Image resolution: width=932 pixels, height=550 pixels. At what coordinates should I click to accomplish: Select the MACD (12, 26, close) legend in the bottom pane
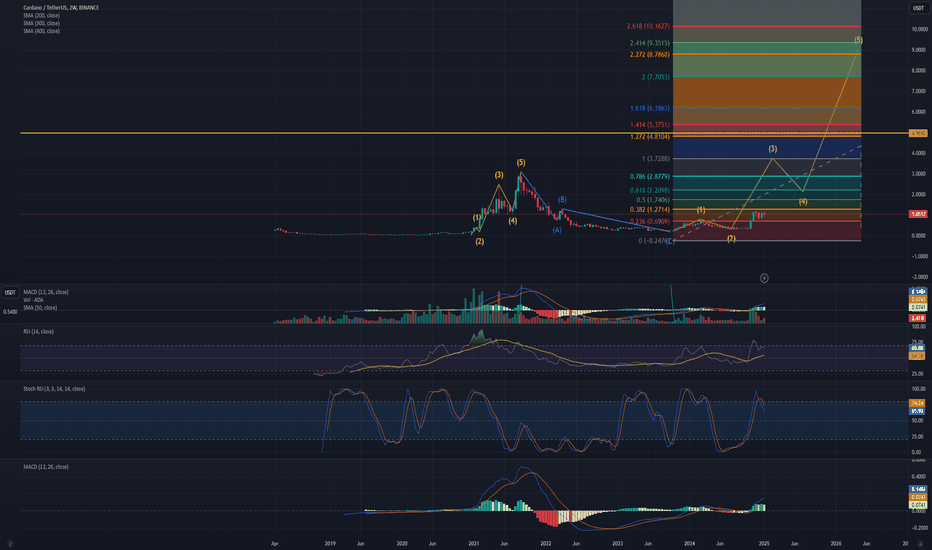click(46, 467)
